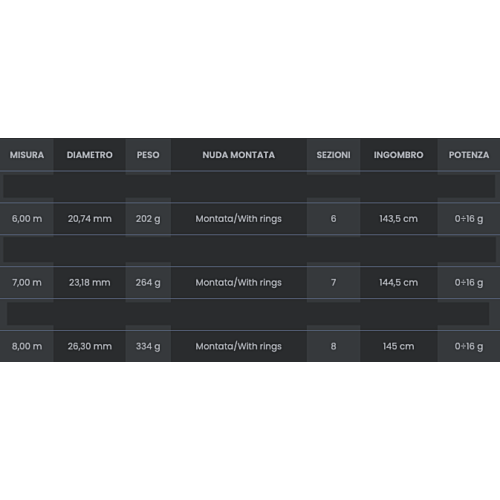Click the 26,30 mm diameter value
The image size is (500, 500).
[x=90, y=346]
